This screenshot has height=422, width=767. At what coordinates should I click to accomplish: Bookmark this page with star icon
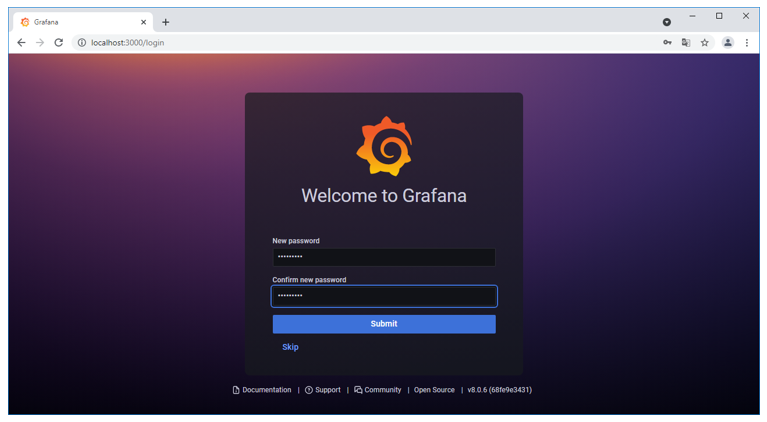click(704, 43)
